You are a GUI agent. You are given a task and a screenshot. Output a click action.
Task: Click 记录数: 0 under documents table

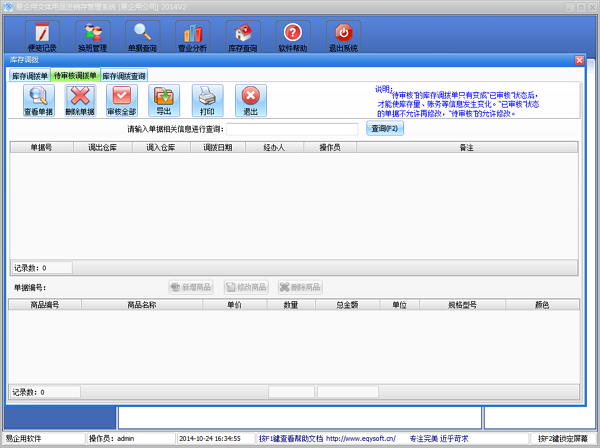30,268
